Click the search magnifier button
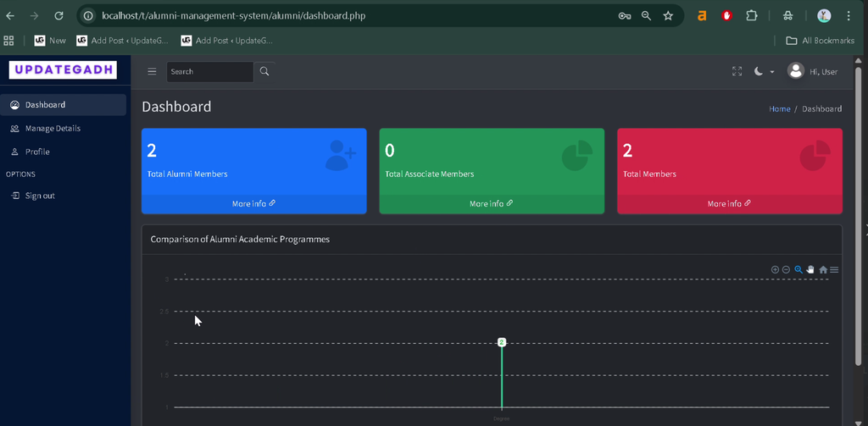868x426 pixels. [264, 71]
